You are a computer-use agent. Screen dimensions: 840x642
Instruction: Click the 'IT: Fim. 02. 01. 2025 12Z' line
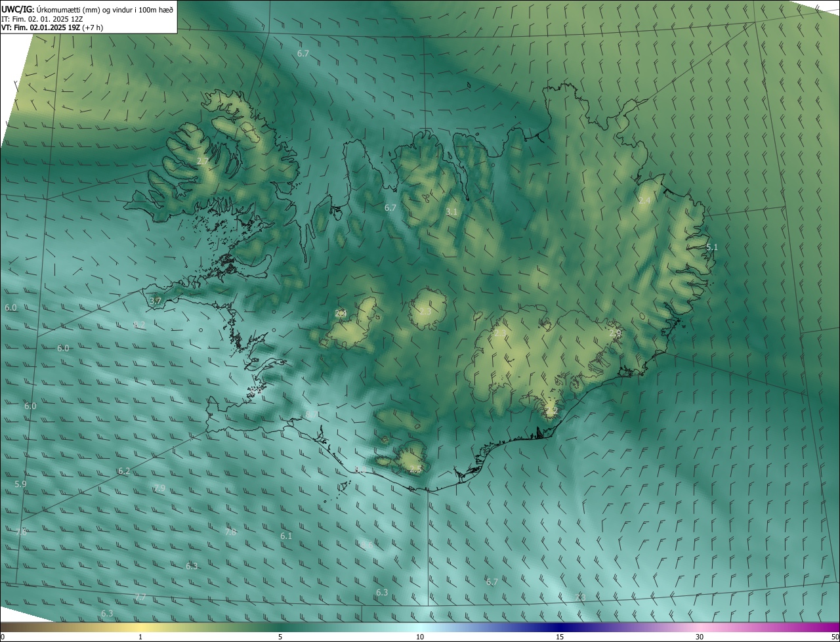(x=43, y=19)
